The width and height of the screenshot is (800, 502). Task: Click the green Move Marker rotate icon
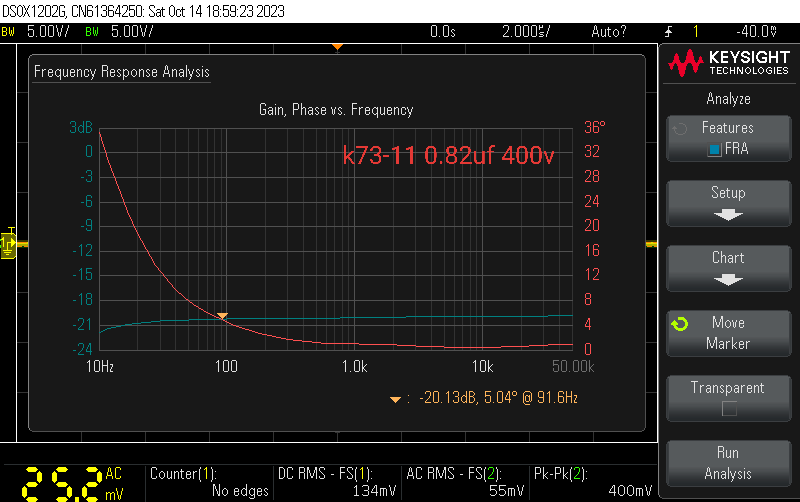(x=680, y=324)
